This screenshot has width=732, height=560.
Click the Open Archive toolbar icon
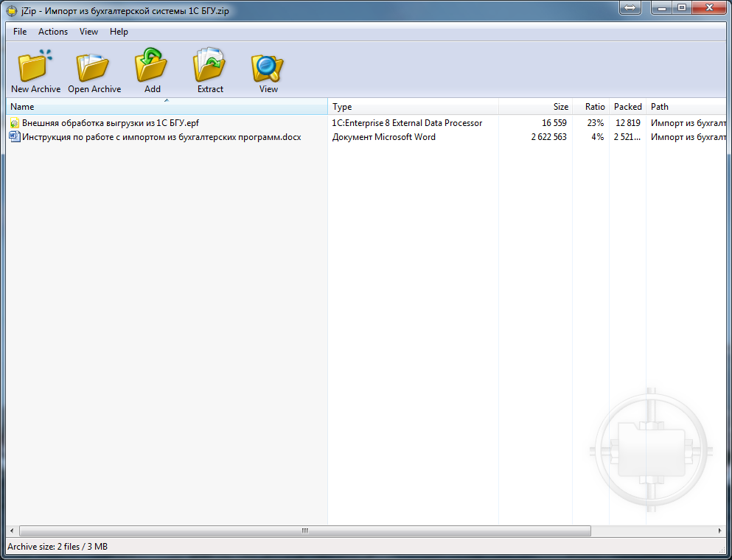click(94, 67)
